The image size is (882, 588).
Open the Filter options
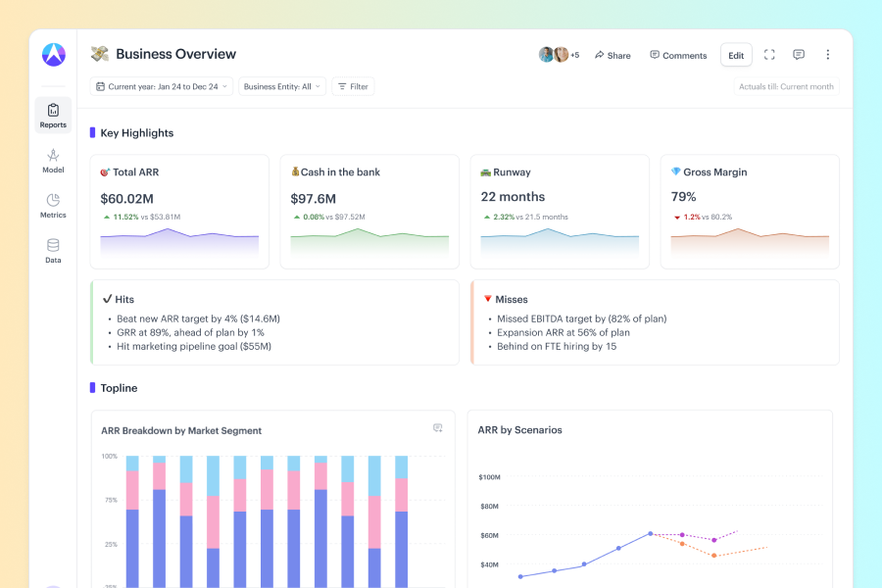click(x=353, y=86)
